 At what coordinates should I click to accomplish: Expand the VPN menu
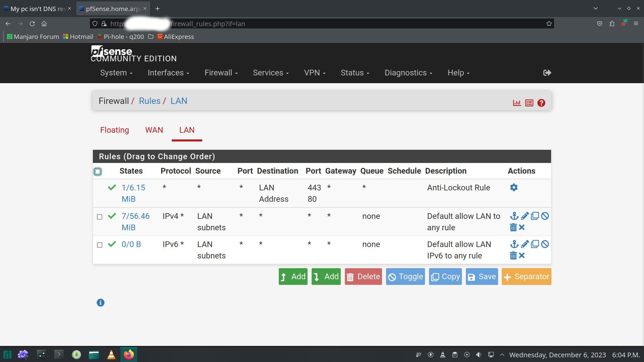click(x=315, y=73)
